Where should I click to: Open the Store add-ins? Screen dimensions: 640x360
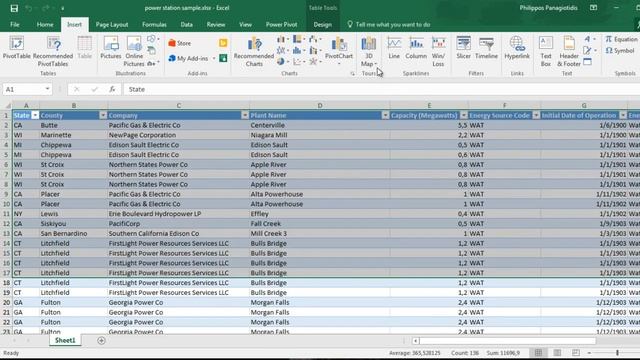click(x=180, y=43)
